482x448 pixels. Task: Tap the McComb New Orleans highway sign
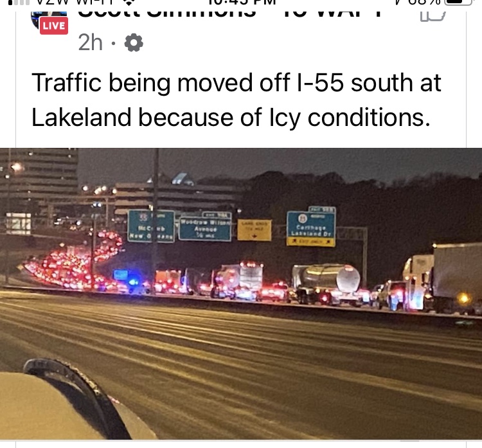[151, 226]
